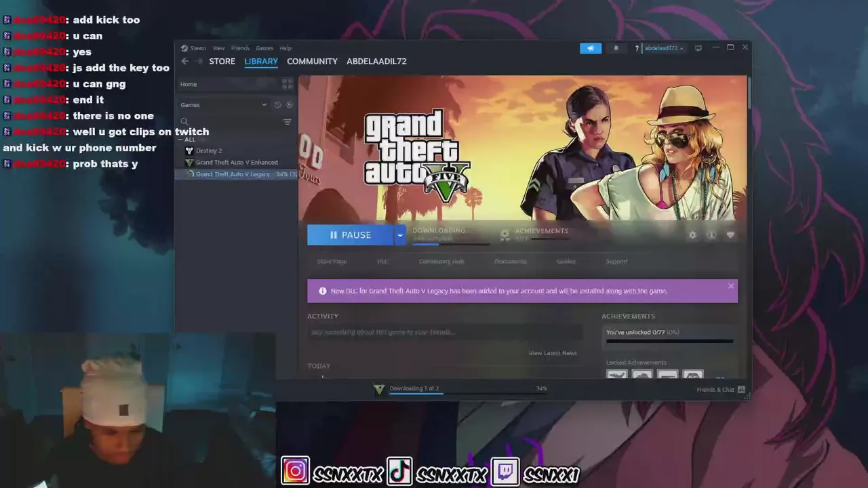Switch to grid collections view icon

[x=288, y=84]
